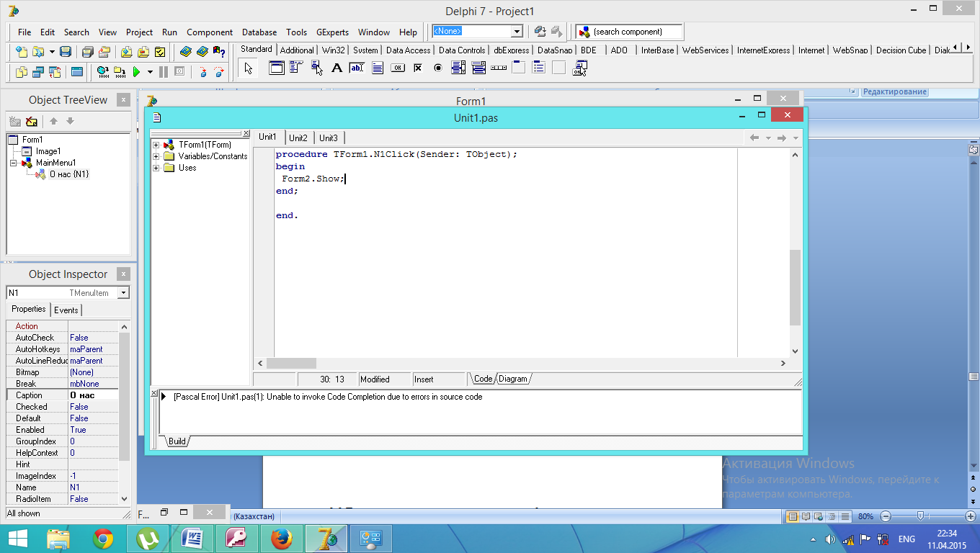Click the Open file toolbar icon
This screenshot has width=980, height=553.
(x=38, y=52)
